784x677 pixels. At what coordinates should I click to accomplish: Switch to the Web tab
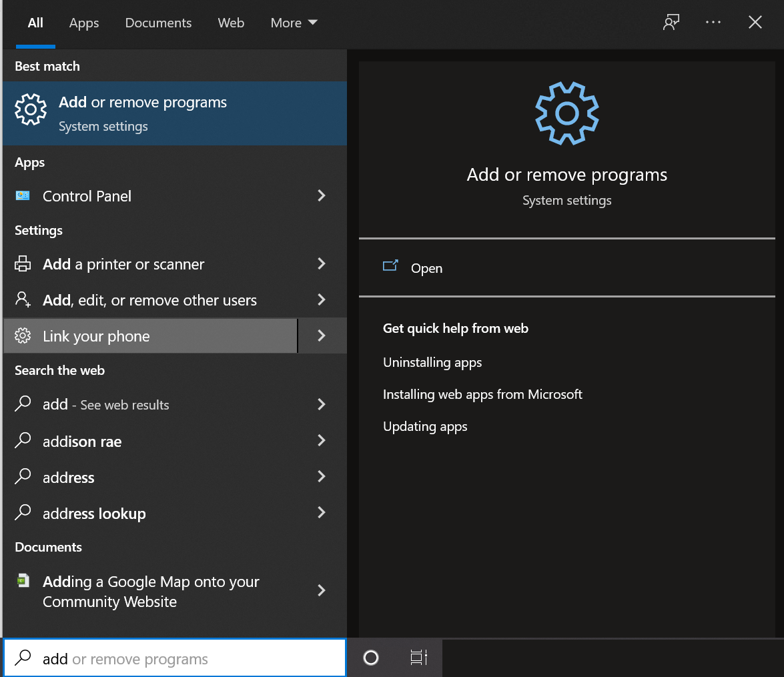click(x=231, y=23)
